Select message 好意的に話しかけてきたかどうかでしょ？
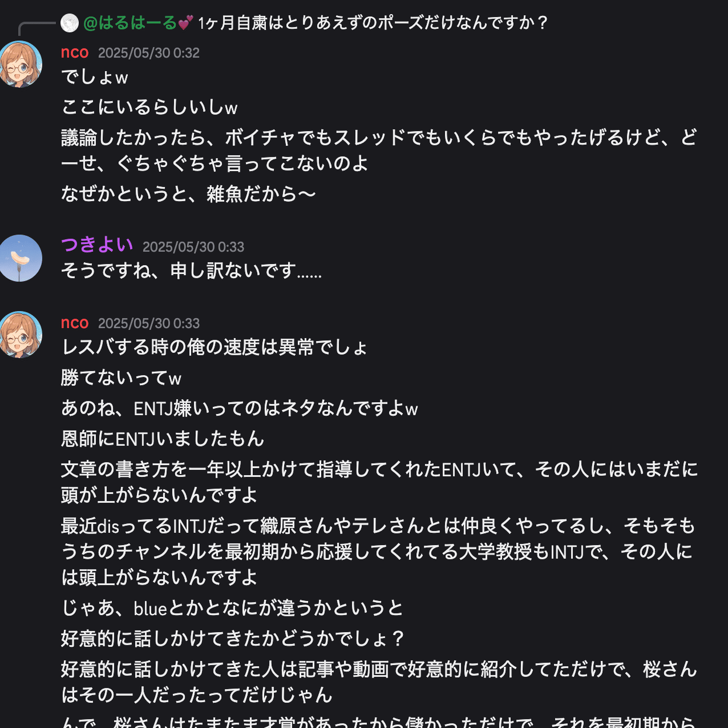Image resolution: width=728 pixels, height=728 pixels. point(233,638)
